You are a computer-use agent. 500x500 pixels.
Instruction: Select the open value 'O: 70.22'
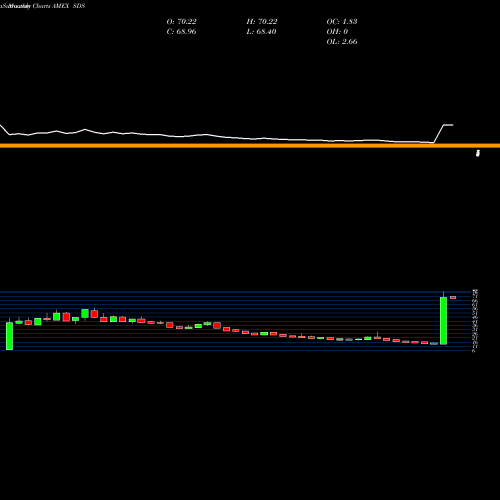tap(181, 22)
